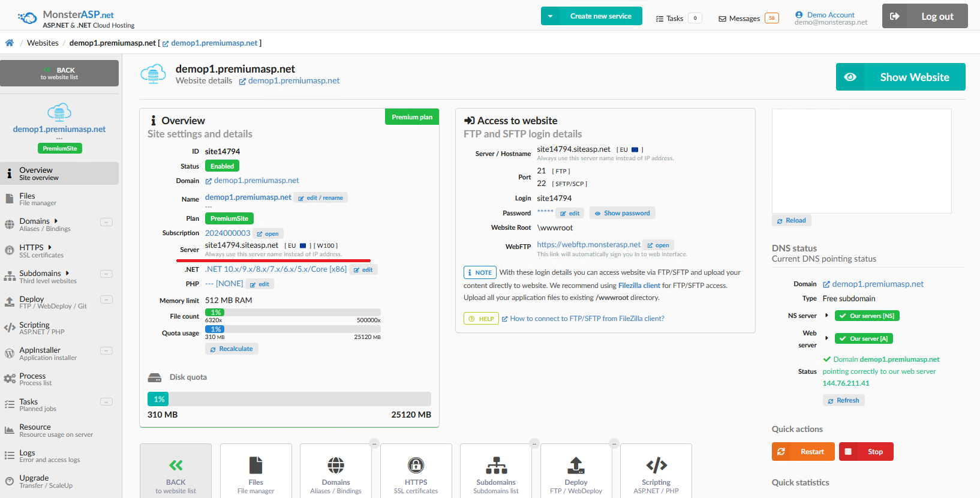The image size is (980, 498).
Task: Open Upgrade Transfer / ScaleUp in sidebar
Action: pyautogui.click(x=59, y=482)
